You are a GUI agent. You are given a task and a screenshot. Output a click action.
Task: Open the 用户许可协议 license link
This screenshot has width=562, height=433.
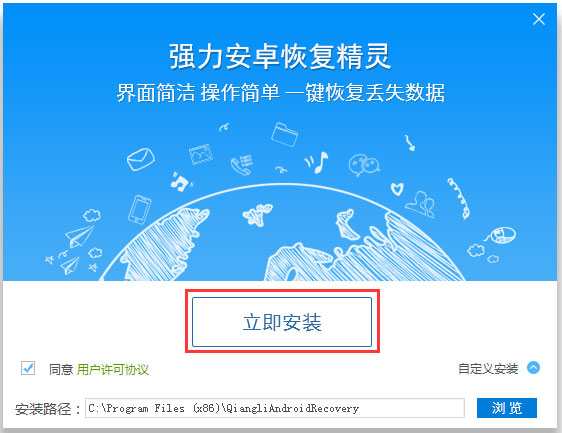(113, 369)
